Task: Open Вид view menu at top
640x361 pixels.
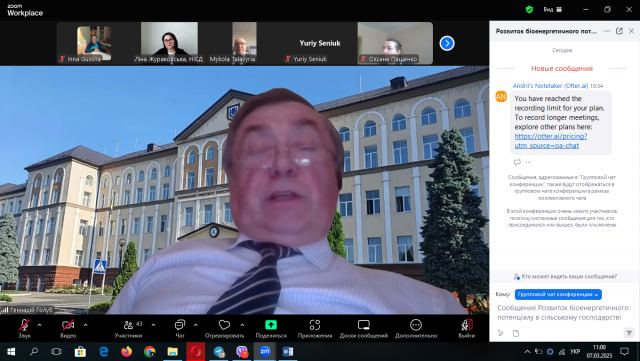Action: pos(553,9)
